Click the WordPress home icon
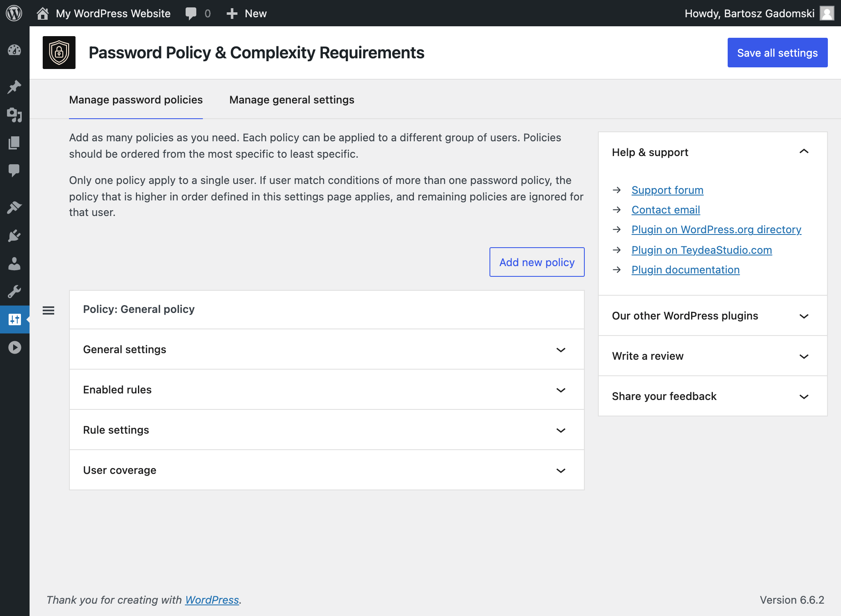 coord(42,13)
